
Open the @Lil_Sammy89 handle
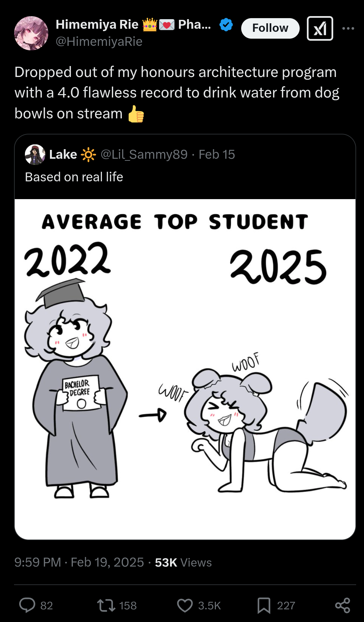tap(144, 155)
